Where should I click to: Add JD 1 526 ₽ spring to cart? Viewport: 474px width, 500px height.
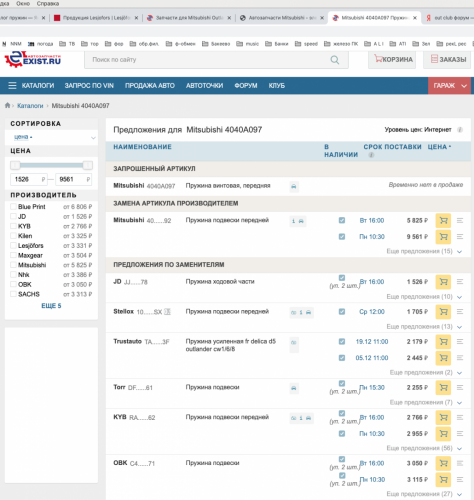tap(443, 282)
